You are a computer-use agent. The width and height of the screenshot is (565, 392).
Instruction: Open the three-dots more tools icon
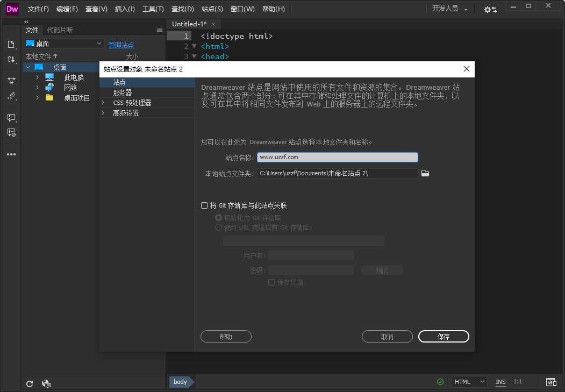11,154
